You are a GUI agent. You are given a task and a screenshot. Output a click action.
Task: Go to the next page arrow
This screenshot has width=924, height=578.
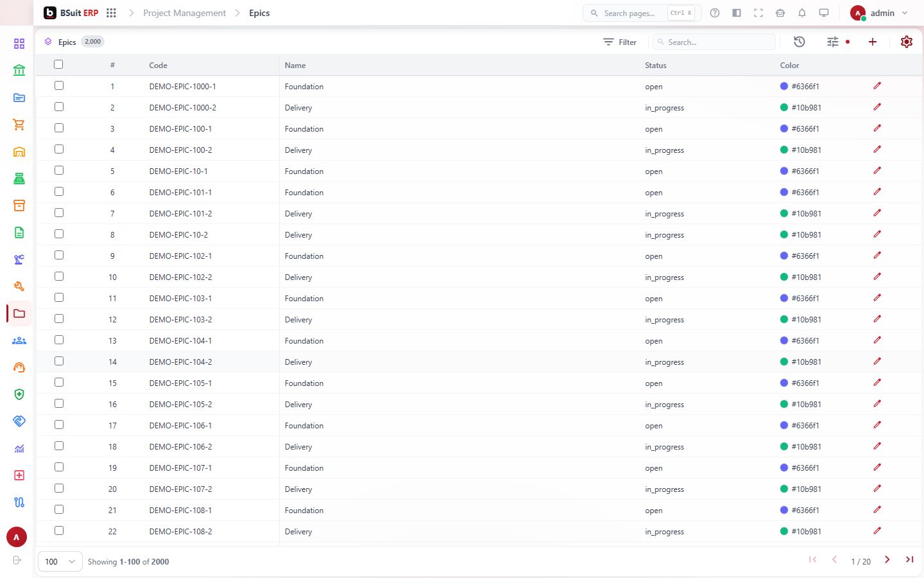click(x=887, y=560)
